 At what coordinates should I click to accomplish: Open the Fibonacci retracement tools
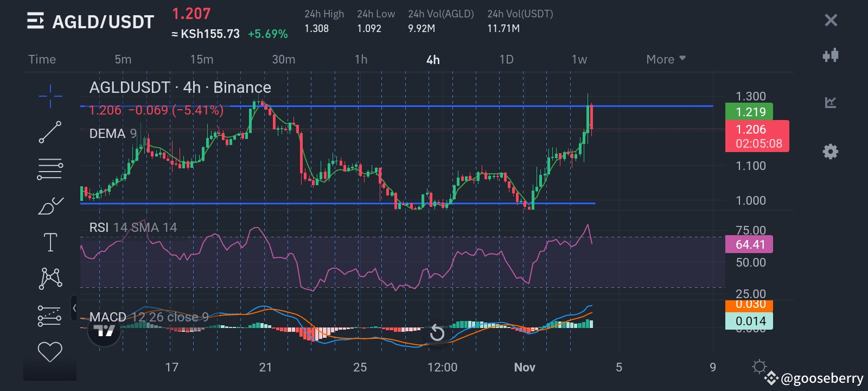[x=50, y=169]
